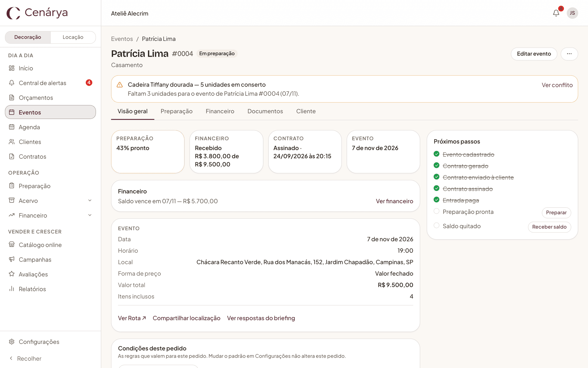Open the Financeiro tab

[220, 111]
